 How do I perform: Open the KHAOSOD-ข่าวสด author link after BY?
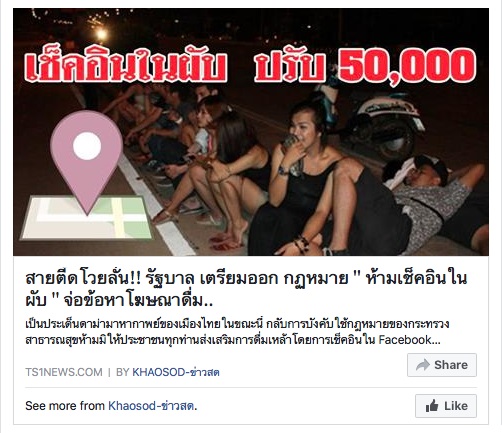pos(176,372)
